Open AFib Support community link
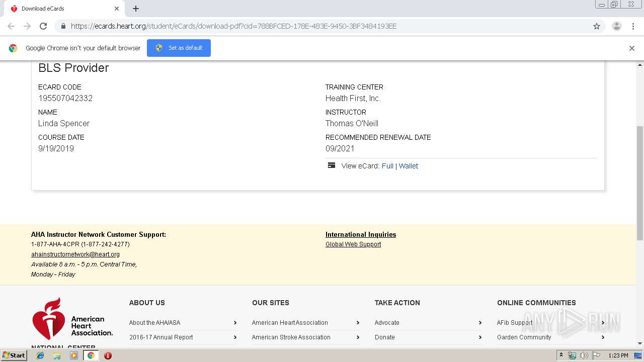644x362 pixels. (515, 323)
